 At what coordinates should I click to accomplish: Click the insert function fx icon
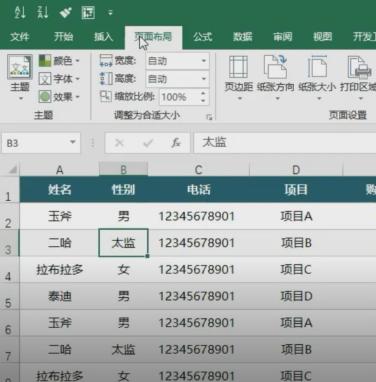(176, 143)
